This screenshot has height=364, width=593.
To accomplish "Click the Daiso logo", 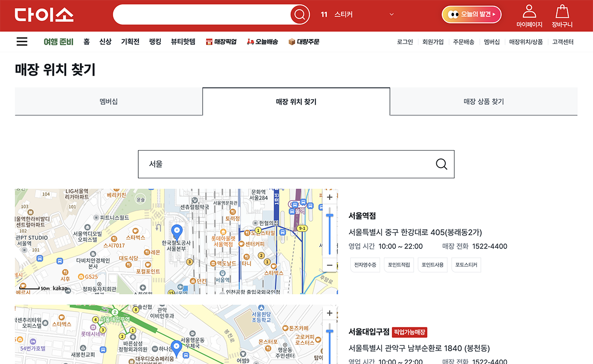I will click(x=44, y=14).
